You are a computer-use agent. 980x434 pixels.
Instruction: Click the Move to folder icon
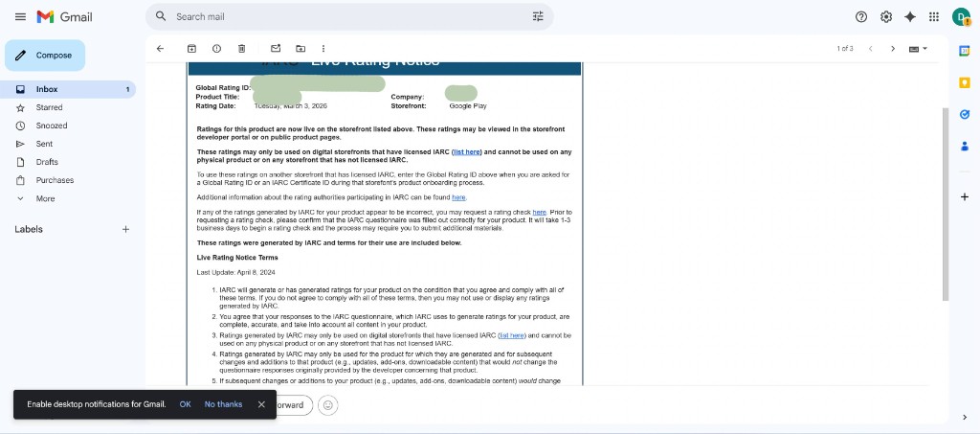301,48
